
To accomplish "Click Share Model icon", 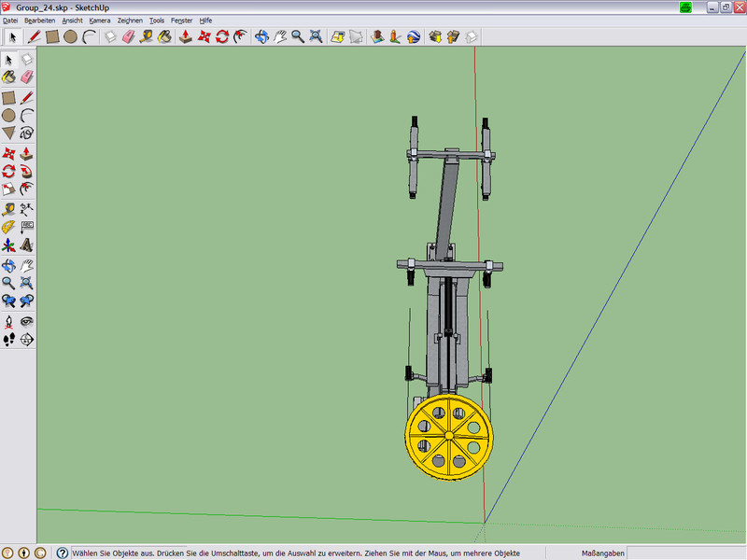I will click(453, 36).
